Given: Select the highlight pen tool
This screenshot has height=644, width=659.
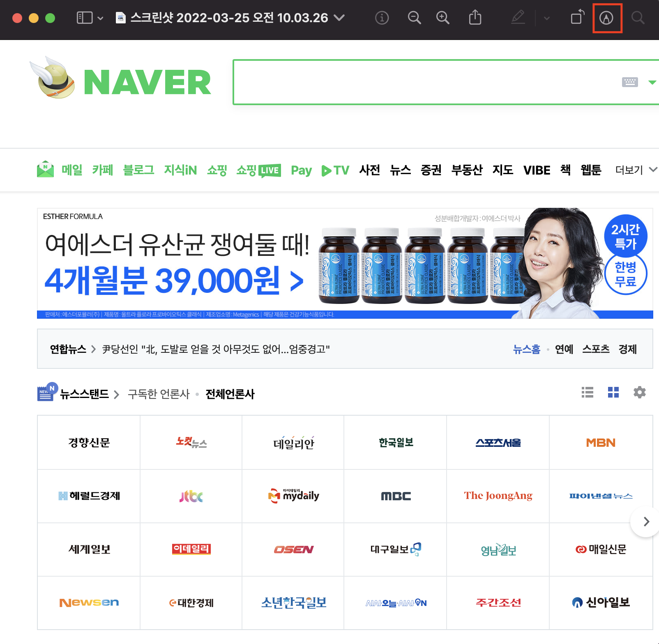Looking at the screenshot, I should [518, 17].
